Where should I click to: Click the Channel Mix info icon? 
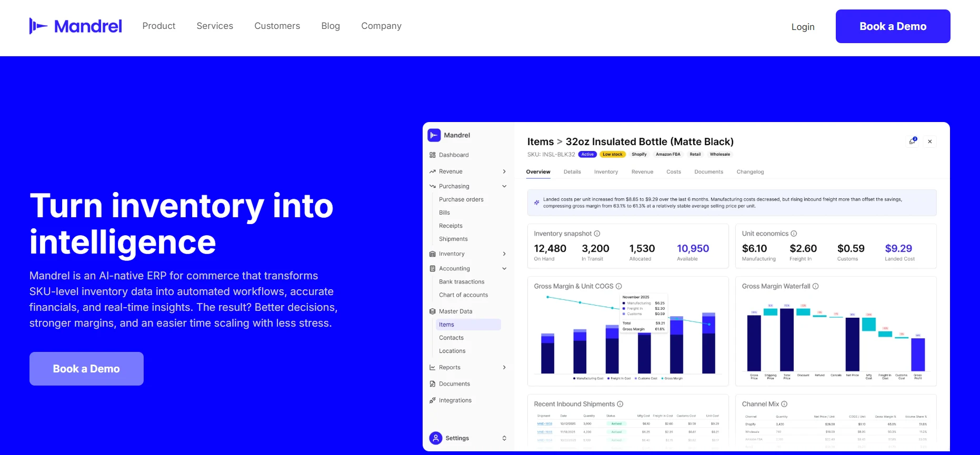pos(784,404)
